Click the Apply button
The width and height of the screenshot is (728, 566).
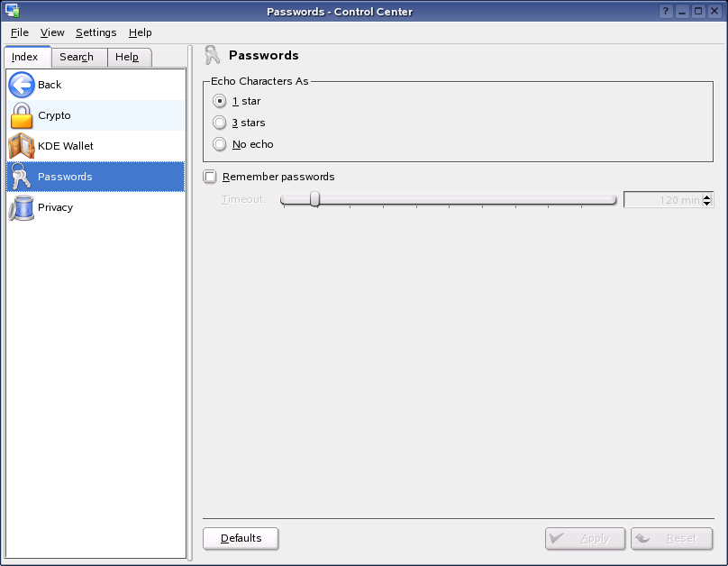(x=585, y=539)
